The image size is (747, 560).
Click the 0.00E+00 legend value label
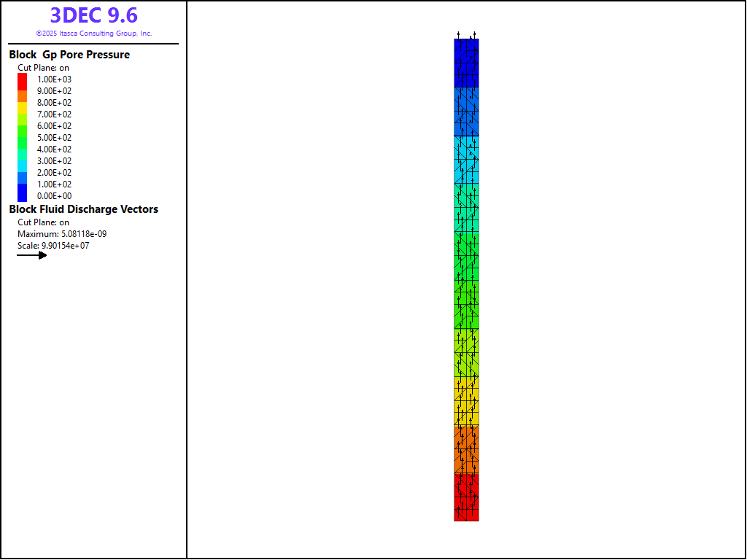54,196
